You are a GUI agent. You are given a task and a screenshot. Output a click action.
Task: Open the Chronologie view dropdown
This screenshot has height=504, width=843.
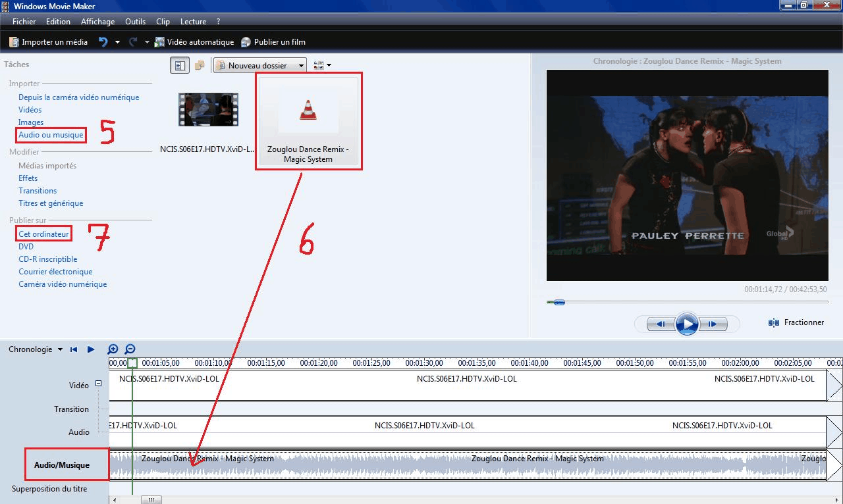pyautogui.click(x=36, y=349)
